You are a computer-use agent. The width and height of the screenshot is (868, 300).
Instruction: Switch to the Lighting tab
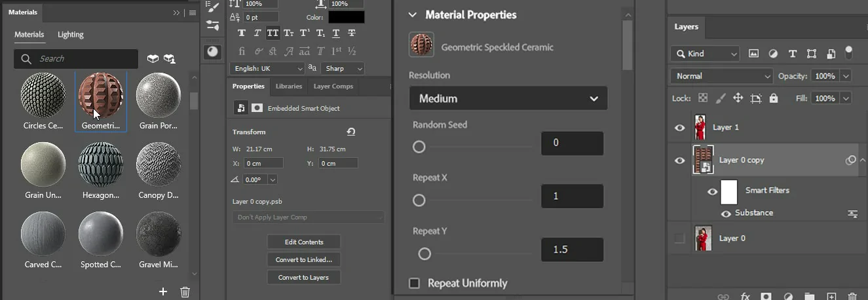point(70,35)
